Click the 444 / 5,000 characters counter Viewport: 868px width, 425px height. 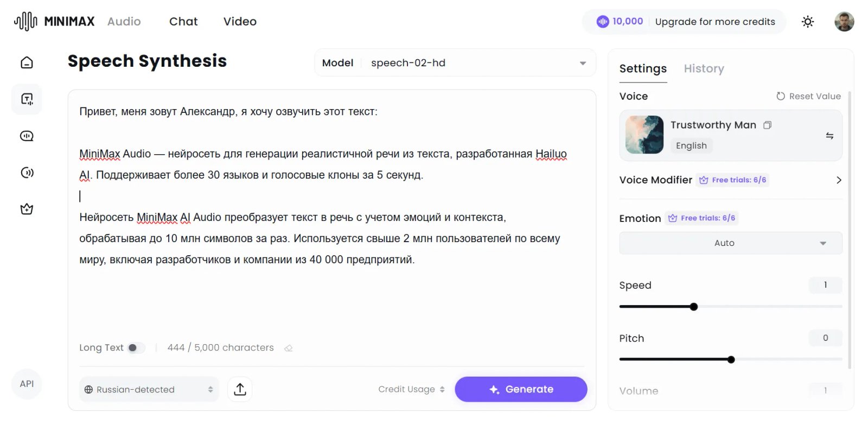[220, 347]
